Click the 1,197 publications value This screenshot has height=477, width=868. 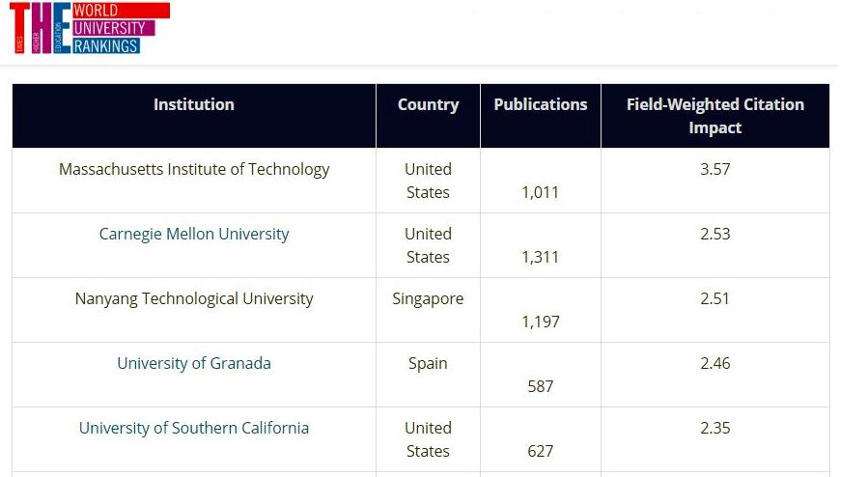pos(541,323)
